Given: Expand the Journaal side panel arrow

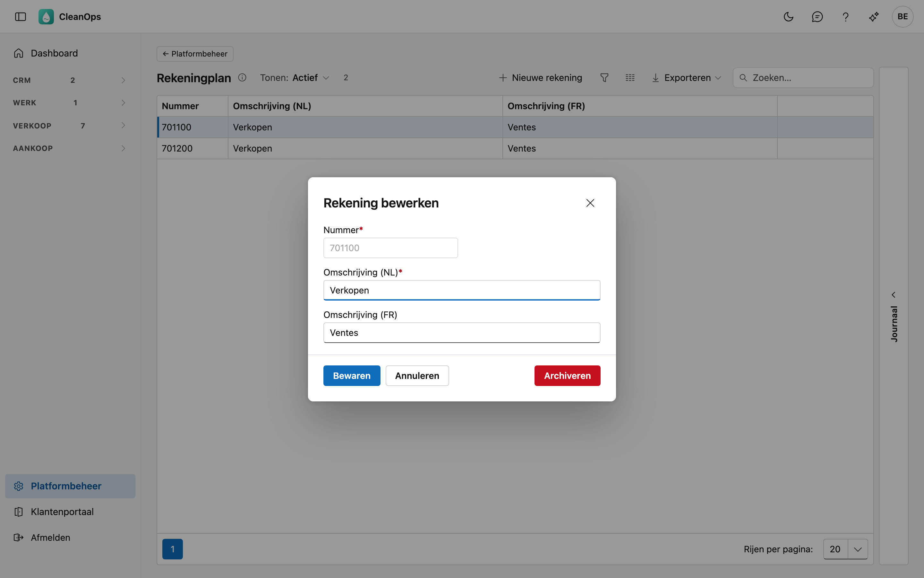Looking at the screenshot, I should click(894, 295).
